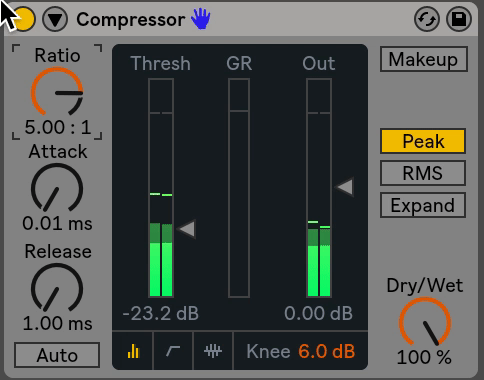This screenshot has height=380, width=484.
Task: Select Peak envelope mode
Action: tap(423, 141)
